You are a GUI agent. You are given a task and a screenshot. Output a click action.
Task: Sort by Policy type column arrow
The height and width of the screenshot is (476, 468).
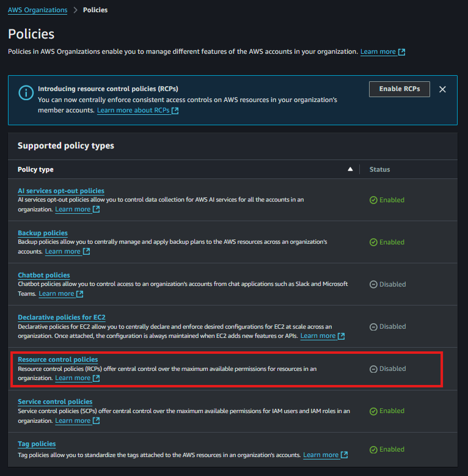coord(350,169)
